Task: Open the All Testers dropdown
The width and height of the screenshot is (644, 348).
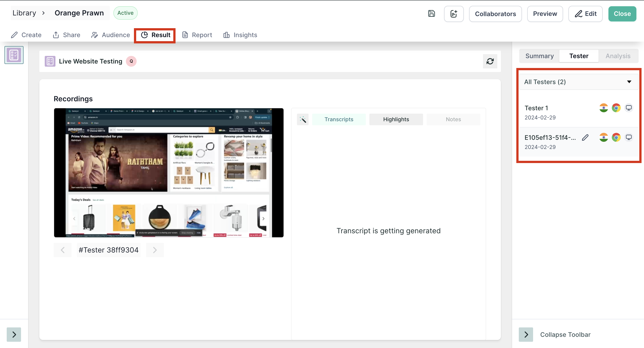Action: (x=578, y=82)
